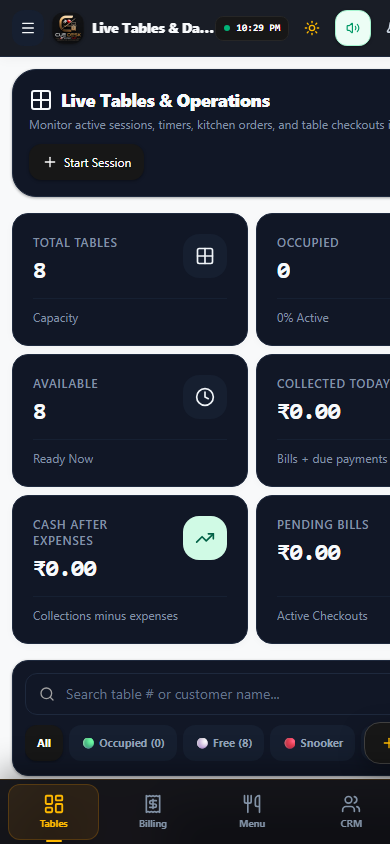Screen dimensions: 390x844
Task: Toggle the sun light theme icon
Action: [311, 28]
